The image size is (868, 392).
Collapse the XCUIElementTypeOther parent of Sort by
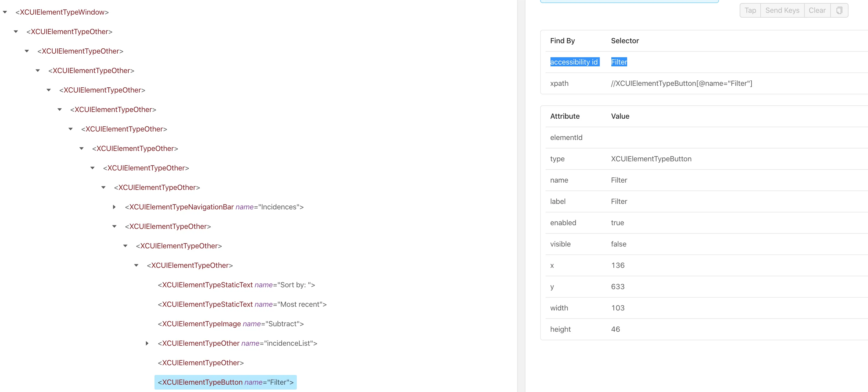click(x=136, y=265)
